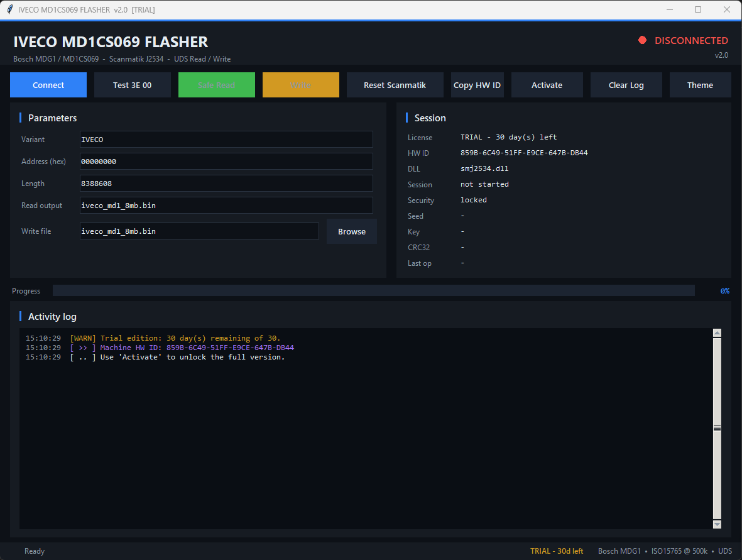Image resolution: width=742 pixels, height=560 pixels.
Task: Click the 0% progress value
Action: click(x=724, y=291)
